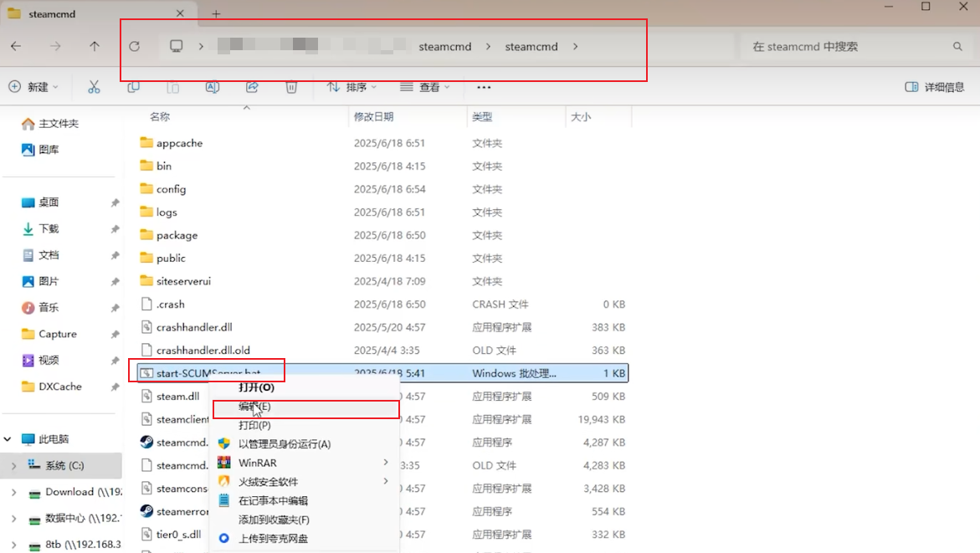The width and height of the screenshot is (980, 553).
Task: Choose Print (打印) in context menu
Action: pos(305,425)
